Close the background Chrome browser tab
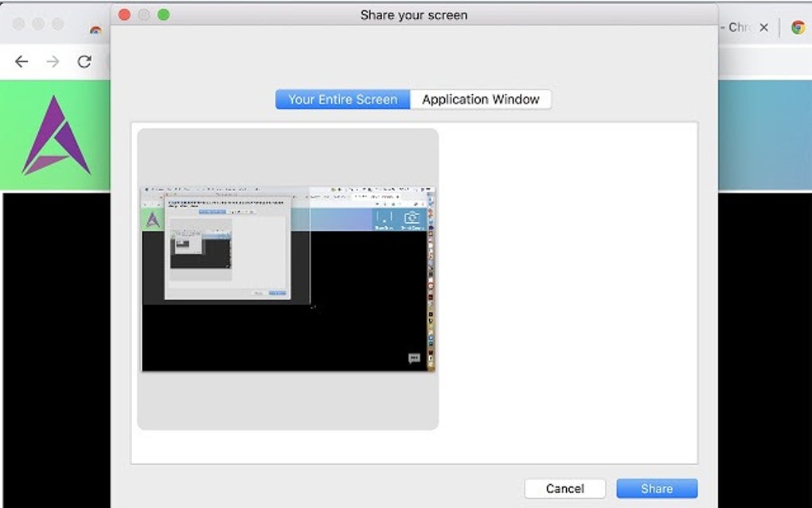The width and height of the screenshot is (812, 508). [x=764, y=27]
